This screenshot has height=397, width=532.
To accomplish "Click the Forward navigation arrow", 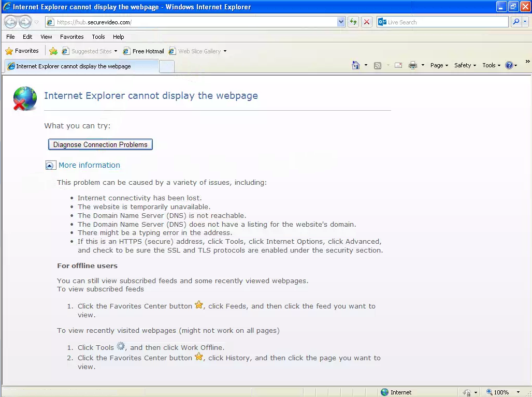I will click(x=24, y=22).
